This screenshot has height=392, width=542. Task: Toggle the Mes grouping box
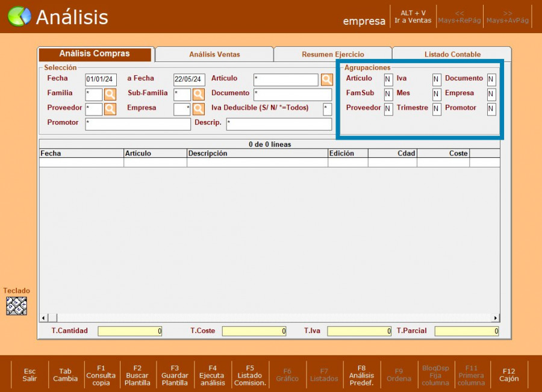(x=437, y=95)
